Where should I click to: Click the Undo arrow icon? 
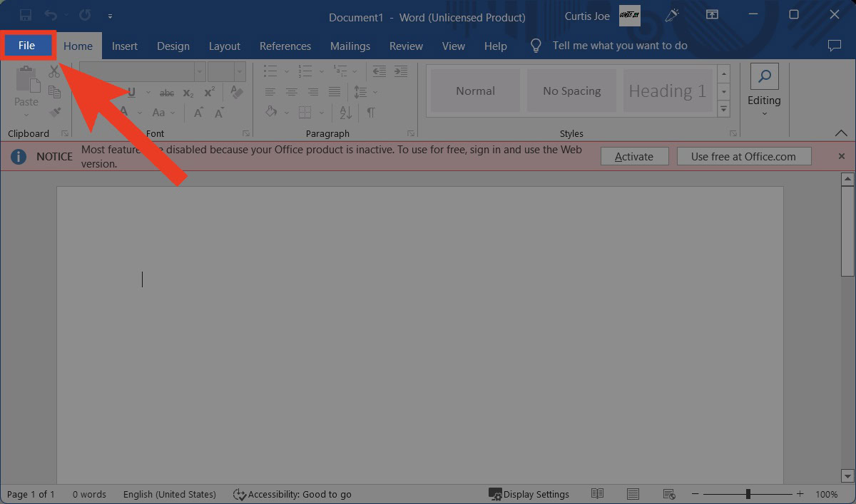(x=51, y=15)
